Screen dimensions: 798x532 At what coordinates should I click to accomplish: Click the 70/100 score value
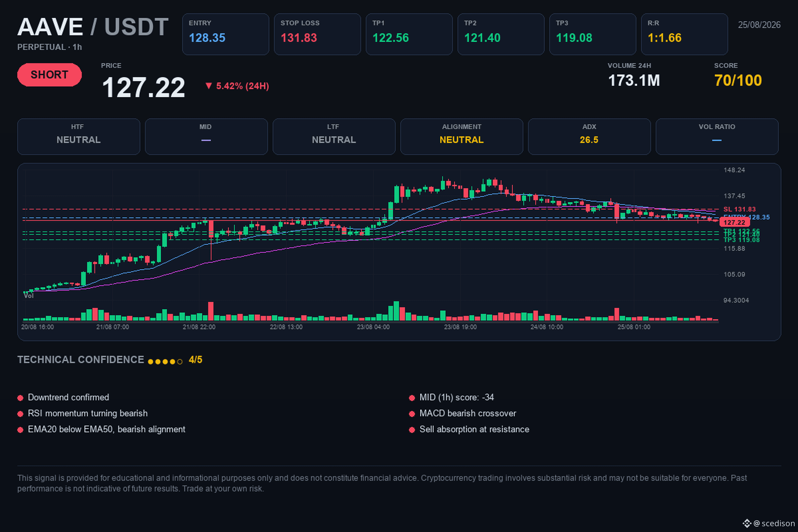[738, 81]
